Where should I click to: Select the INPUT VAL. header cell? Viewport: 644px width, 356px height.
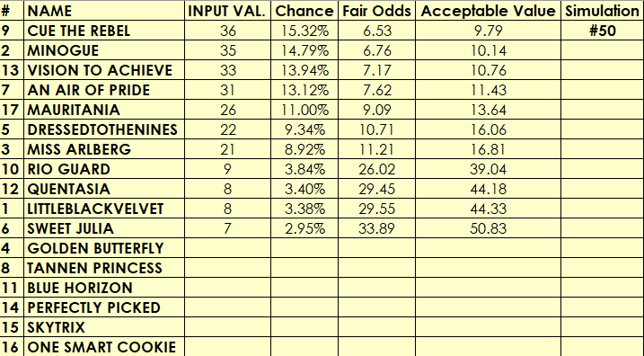[x=227, y=10]
